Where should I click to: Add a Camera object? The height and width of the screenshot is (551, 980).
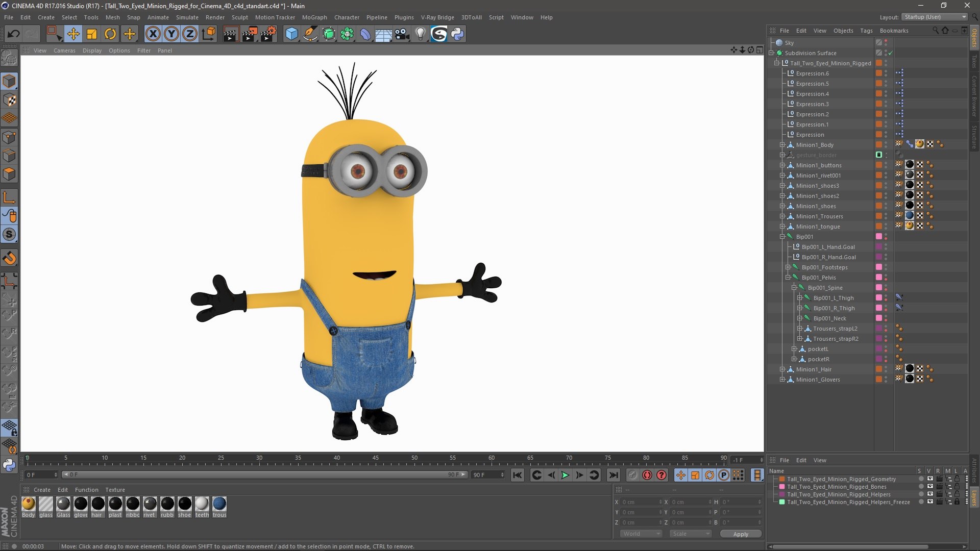[x=402, y=34]
